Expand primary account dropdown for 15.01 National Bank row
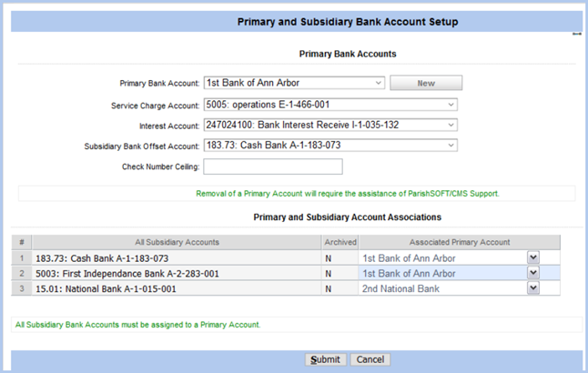Screen dimensions: 588x373 (533, 288)
